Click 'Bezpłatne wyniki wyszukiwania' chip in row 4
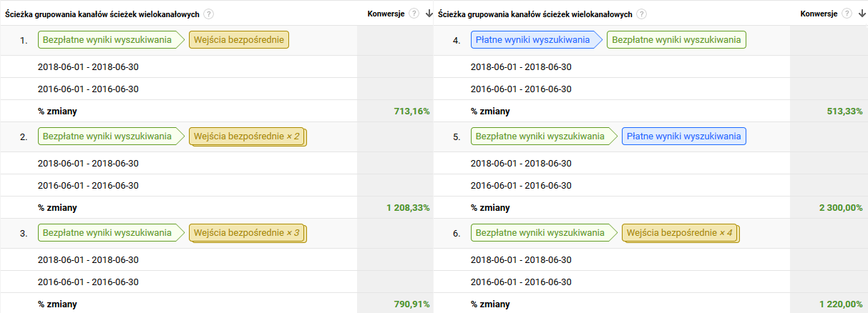 pyautogui.click(x=676, y=40)
